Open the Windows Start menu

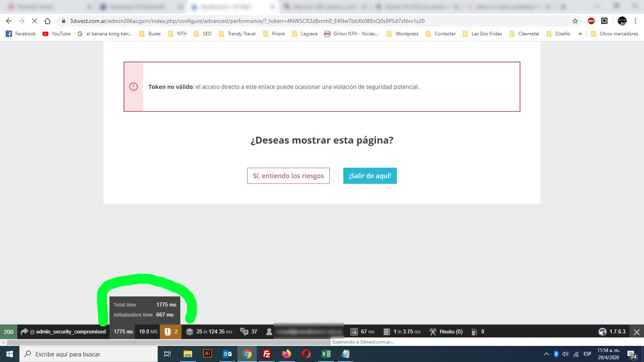(x=10, y=354)
